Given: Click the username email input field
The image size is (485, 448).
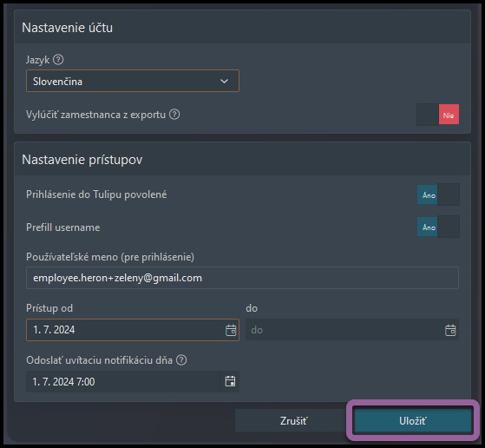Looking at the screenshot, I should pos(243,278).
